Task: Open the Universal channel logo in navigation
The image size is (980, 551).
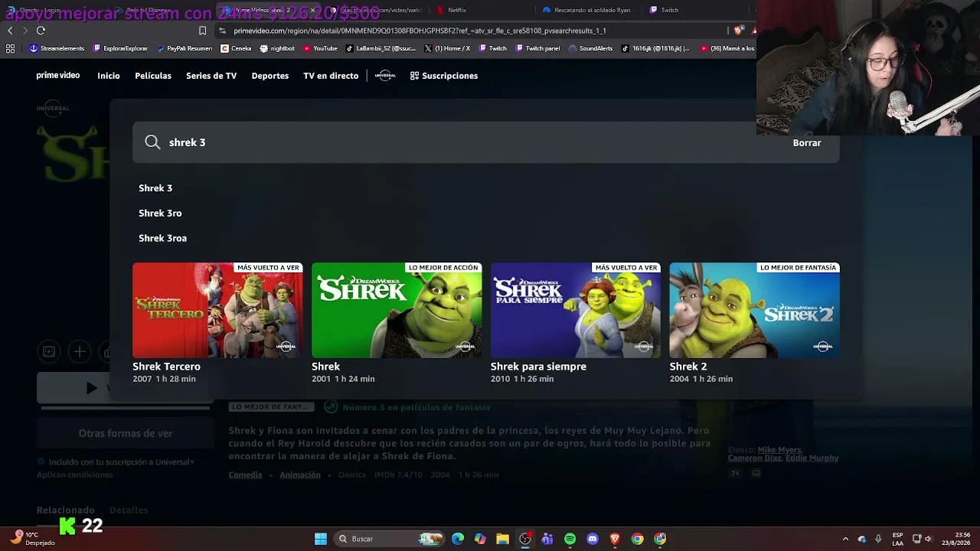Action: (x=385, y=76)
